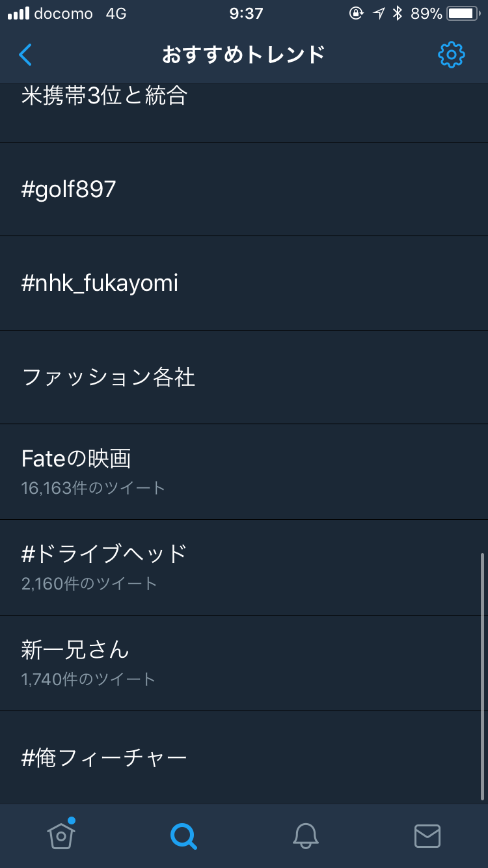488x868 pixels.
Task: Select the Search magnifier tab icon
Action: [x=183, y=836]
